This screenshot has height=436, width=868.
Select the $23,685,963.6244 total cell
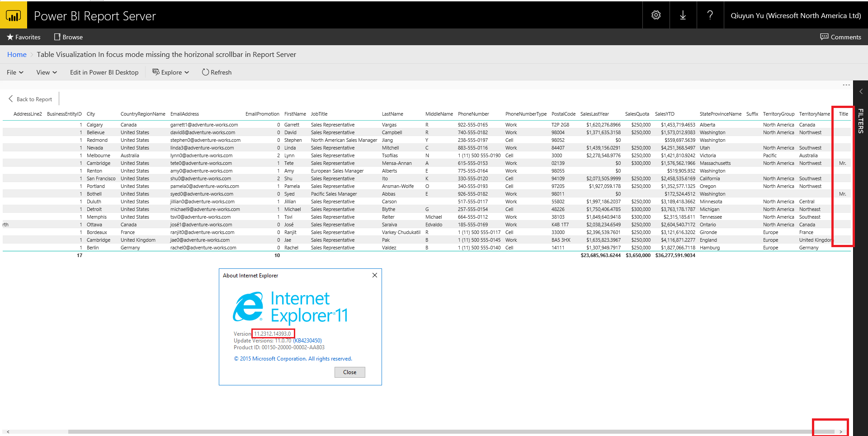click(x=600, y=255)
